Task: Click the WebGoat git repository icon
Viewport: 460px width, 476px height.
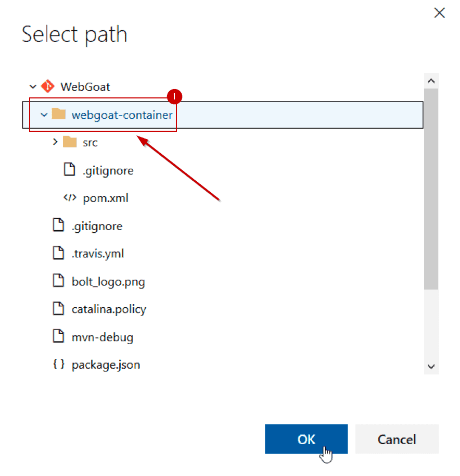Action: (x=47, y=86)
